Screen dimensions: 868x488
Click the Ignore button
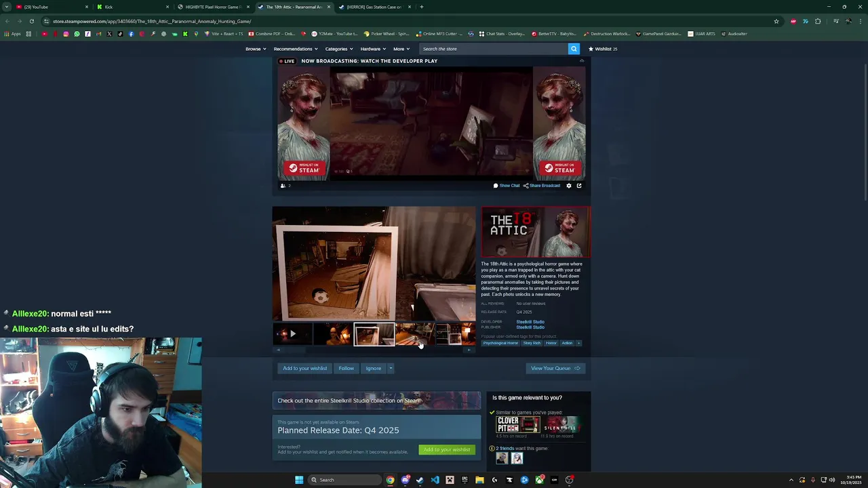coord(374,368)
